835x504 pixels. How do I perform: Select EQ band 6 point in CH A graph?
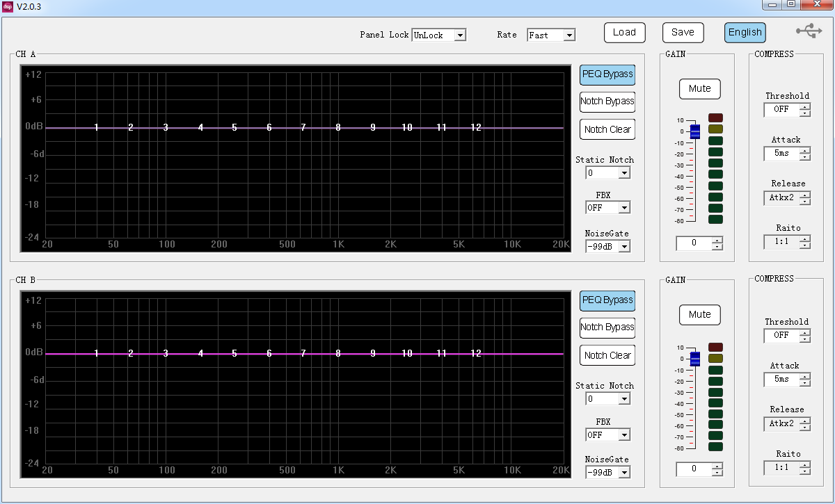pos(269,127)
